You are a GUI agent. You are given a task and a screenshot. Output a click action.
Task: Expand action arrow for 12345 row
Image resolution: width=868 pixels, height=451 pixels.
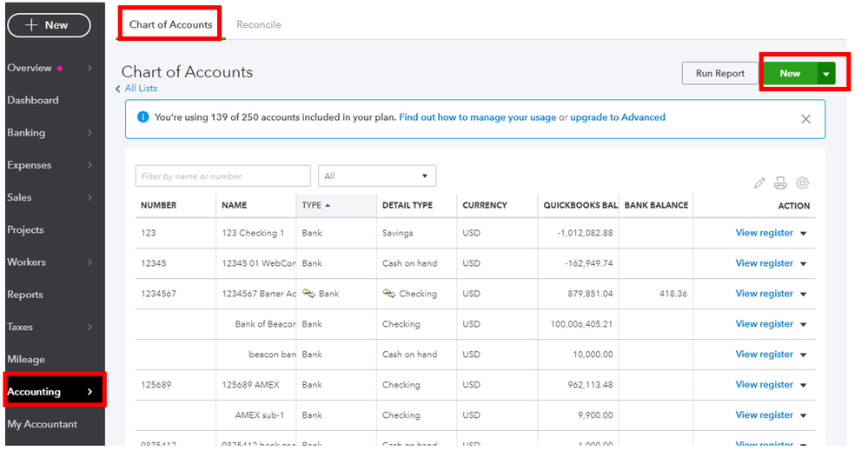coord(803,264)
